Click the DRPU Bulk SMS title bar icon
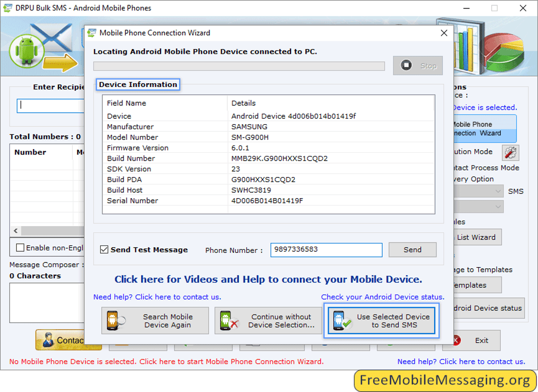Viewport: 538px width, 392px height. click(x=7, y=8)
